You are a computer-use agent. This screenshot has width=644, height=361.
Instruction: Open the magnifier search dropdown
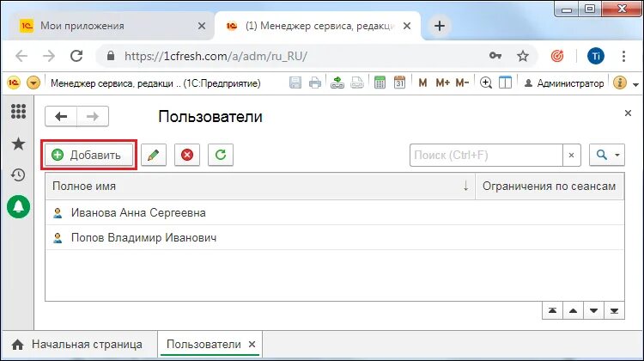[x=607, y=155]
